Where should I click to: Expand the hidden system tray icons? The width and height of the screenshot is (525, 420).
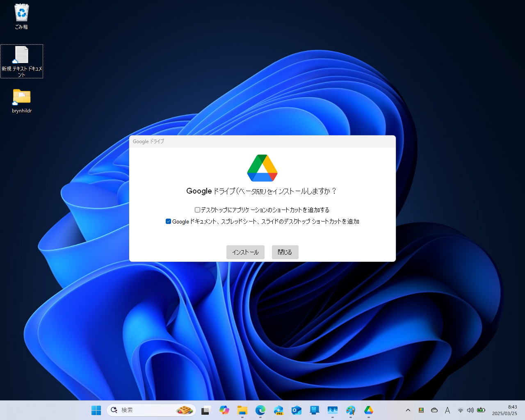click(x=408, y=410)
